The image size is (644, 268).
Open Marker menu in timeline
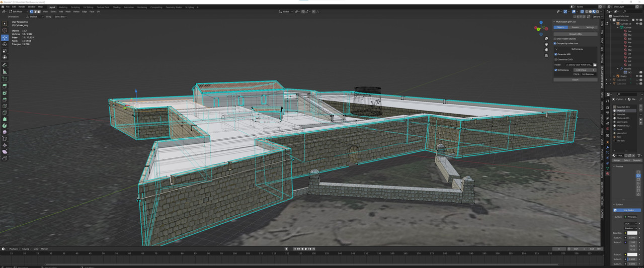tap(44, 249)
